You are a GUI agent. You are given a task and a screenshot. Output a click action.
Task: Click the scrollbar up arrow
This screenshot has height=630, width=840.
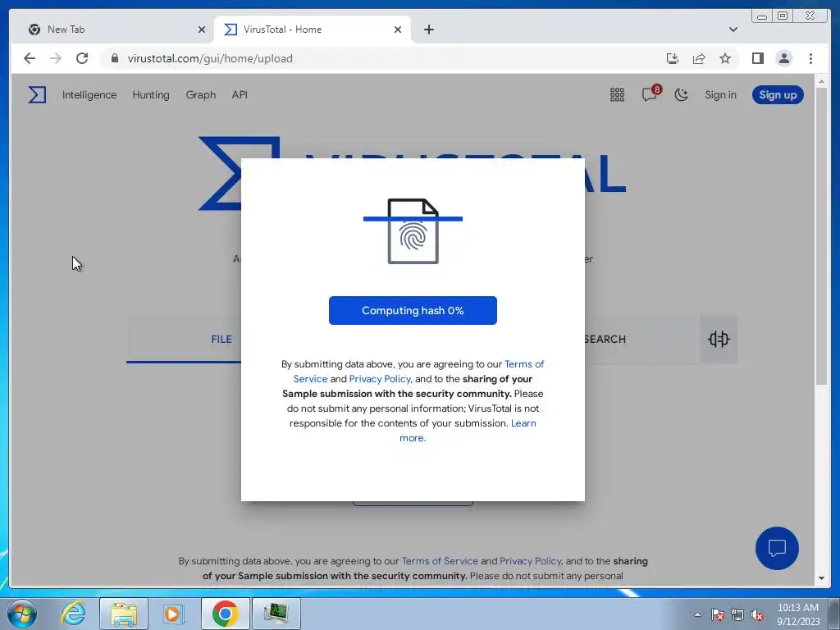tap(821, 81)
